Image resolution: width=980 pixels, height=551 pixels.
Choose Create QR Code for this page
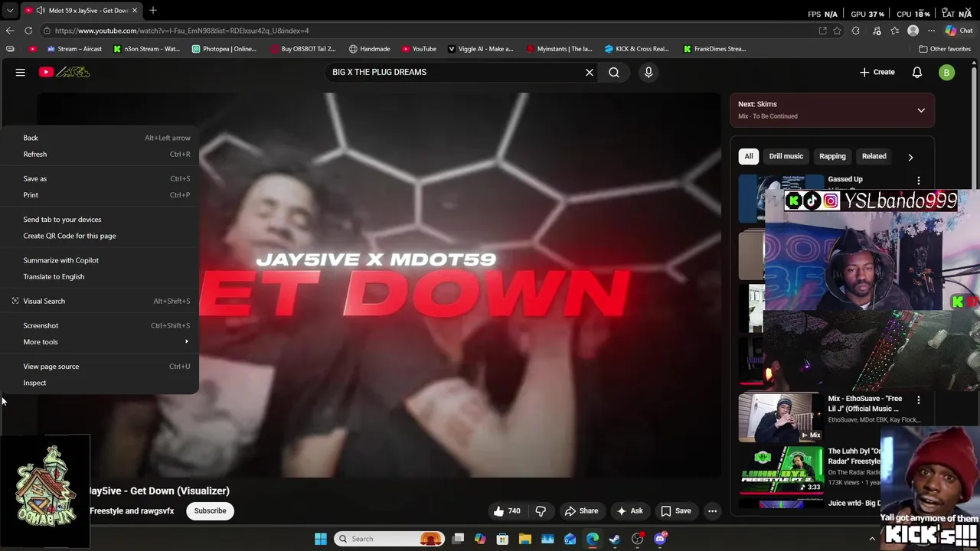100,236
